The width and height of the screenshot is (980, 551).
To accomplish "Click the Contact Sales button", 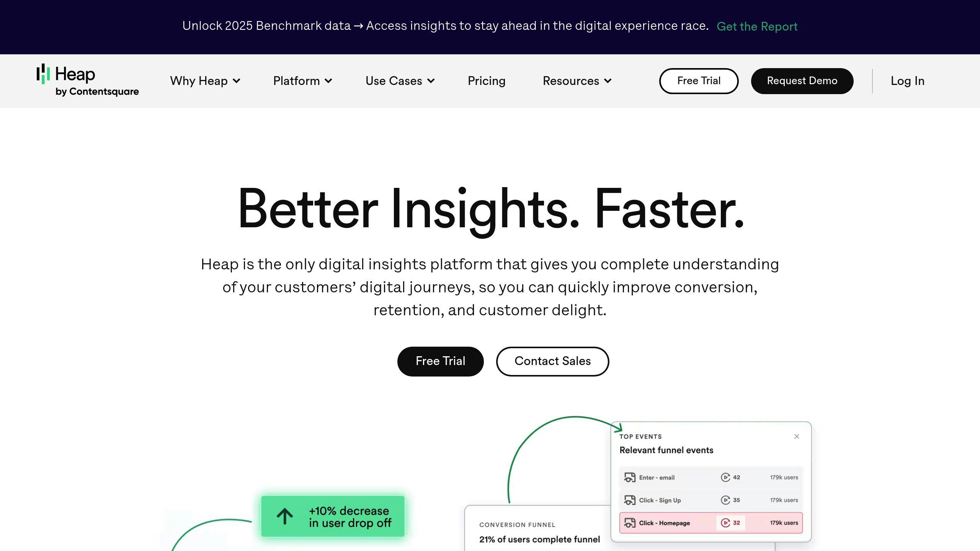I will pyautogui.click(x=552, y=361).
